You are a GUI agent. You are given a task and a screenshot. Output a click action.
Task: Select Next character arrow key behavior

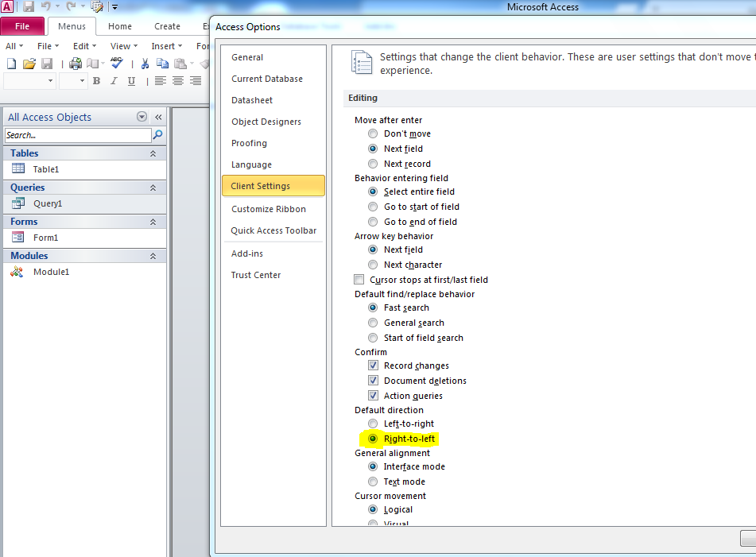[373, 265]
